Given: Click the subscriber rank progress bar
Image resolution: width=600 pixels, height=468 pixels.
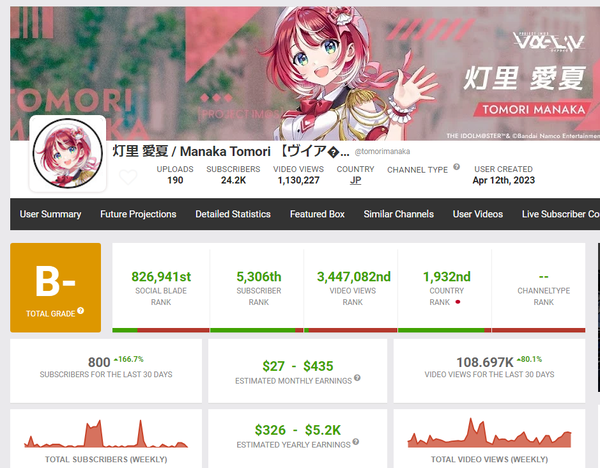Looking at the screenshot, I should coord(257,330).
